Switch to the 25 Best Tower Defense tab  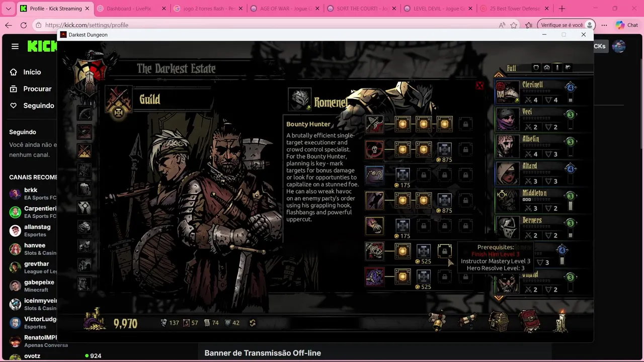click(514, 9)
